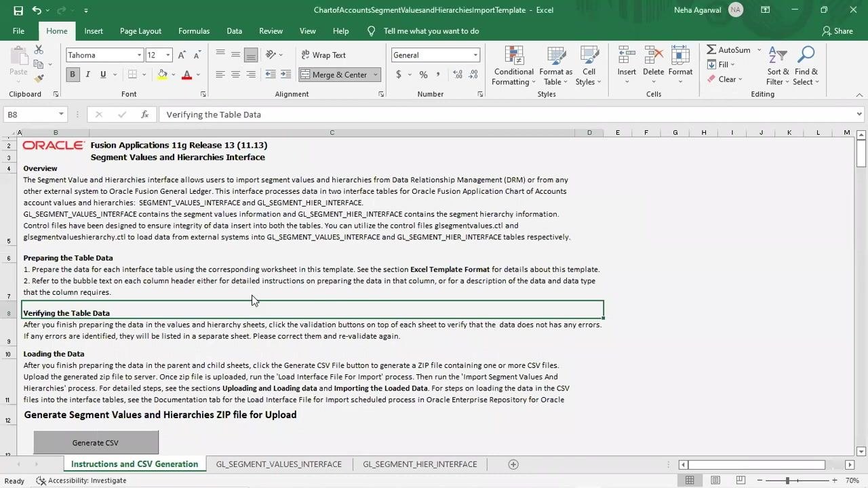This screenshot has width=868, height=488.
Task: Expand the formula bar
Action: [859, 115]
